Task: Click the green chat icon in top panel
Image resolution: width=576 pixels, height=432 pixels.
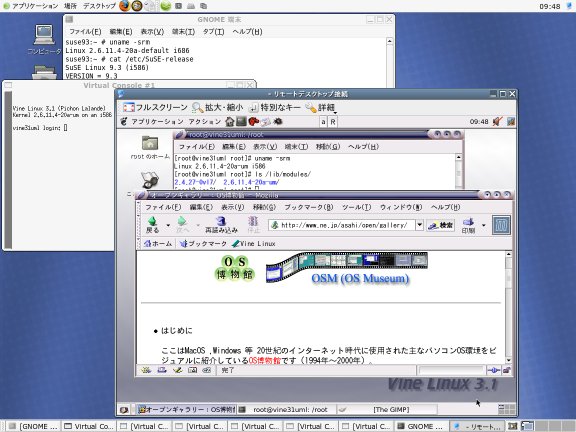Action: point(166,6)
